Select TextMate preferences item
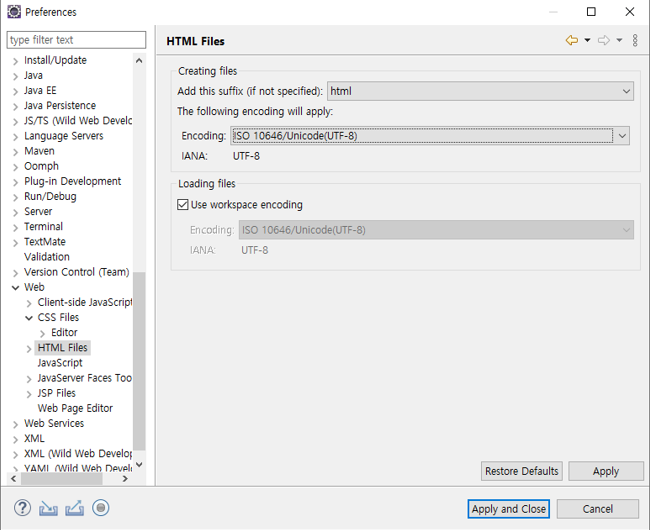 [45, 242]
